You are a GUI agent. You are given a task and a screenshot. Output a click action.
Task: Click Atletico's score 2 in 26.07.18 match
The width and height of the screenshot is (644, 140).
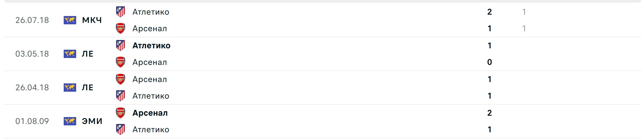[489, 12]
